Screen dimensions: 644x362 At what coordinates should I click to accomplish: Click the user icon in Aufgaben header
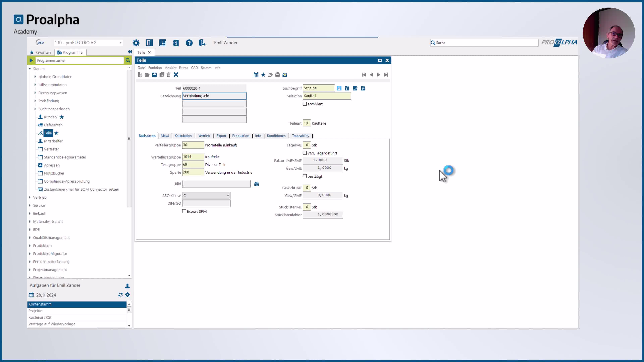[x=127, y=286]
